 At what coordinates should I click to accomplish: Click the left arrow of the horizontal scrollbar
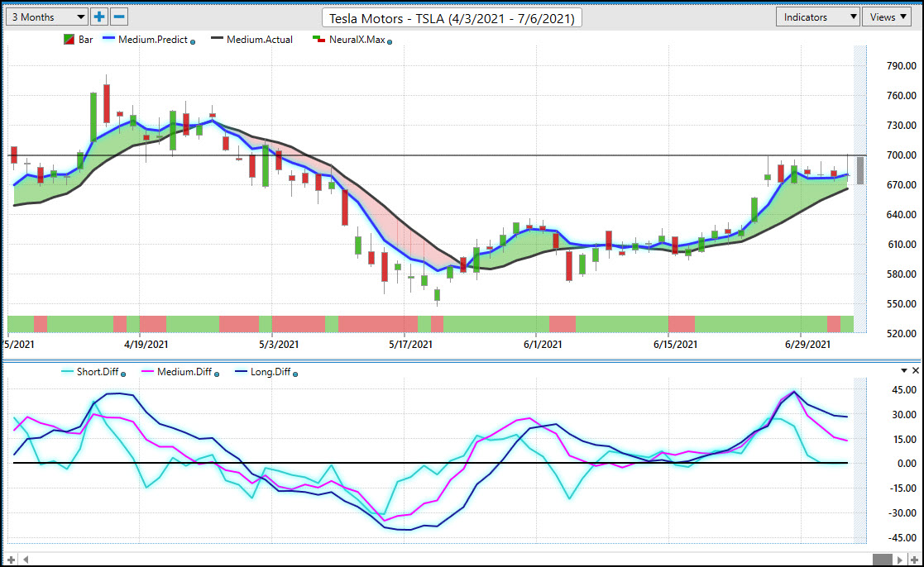click(x=26, y=560)
